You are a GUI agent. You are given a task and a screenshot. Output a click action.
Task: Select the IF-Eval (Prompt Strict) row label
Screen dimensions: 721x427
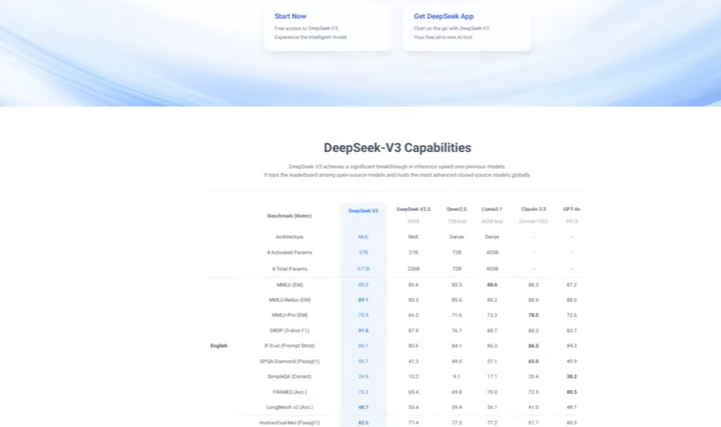[290, 346]
